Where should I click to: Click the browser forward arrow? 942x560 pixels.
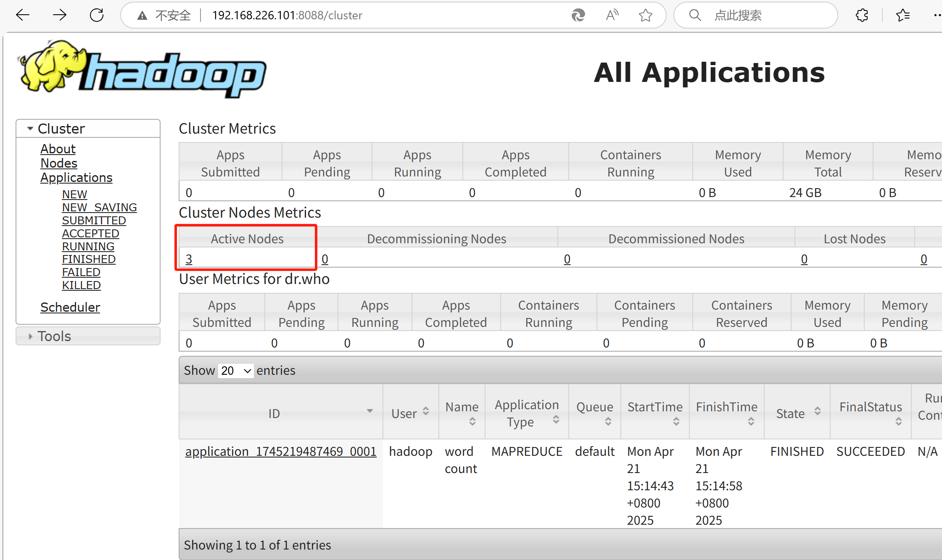coord(60,15)
